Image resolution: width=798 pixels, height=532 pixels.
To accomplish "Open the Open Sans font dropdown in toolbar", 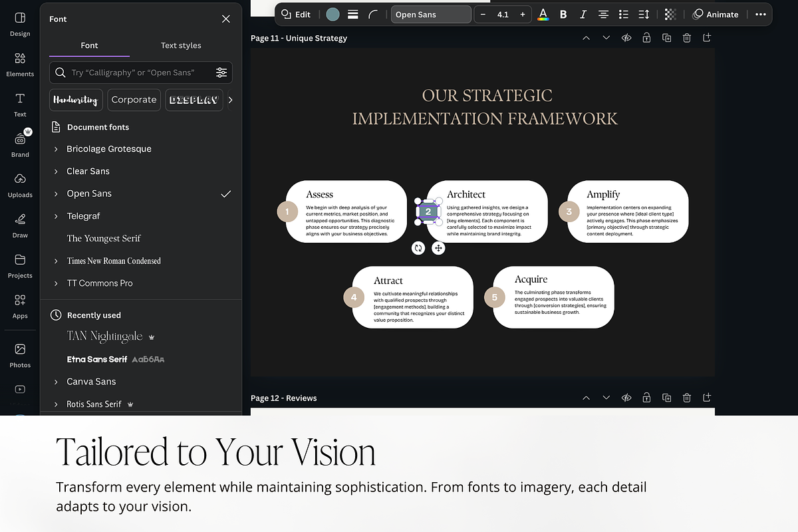I will point(431,15).
